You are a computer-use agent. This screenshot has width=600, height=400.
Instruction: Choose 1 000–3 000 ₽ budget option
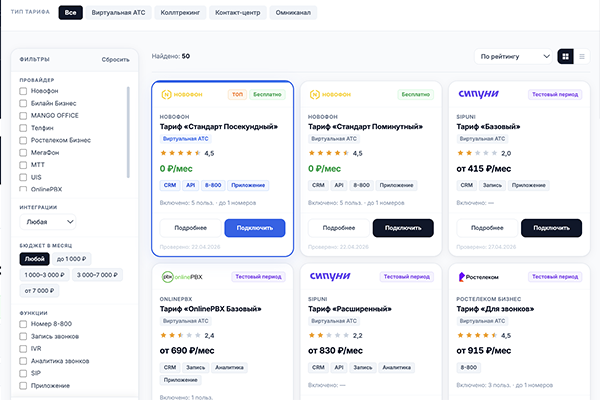[44, 275]
